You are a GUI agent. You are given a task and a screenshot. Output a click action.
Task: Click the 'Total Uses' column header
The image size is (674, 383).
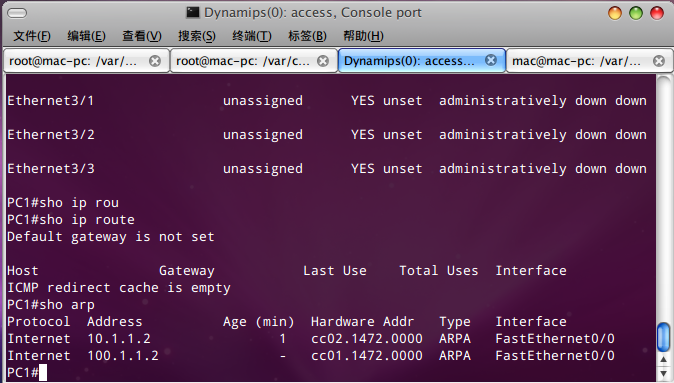tap(438, 271)
